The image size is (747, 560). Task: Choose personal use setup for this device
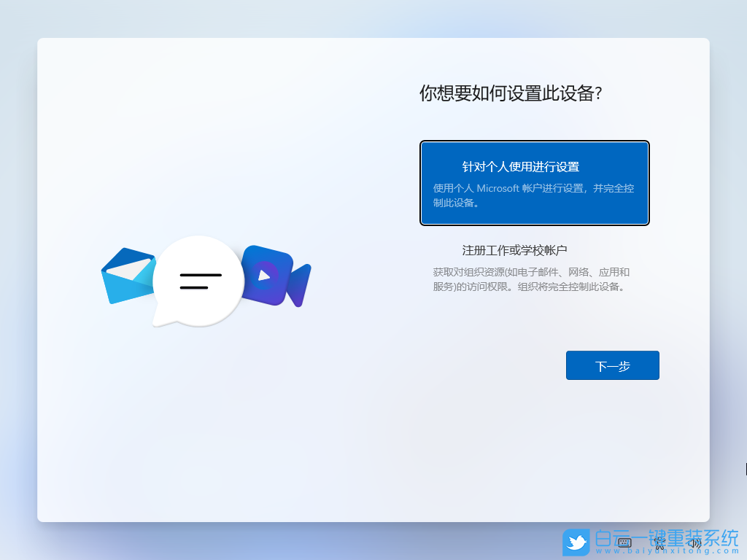[535, 182]
